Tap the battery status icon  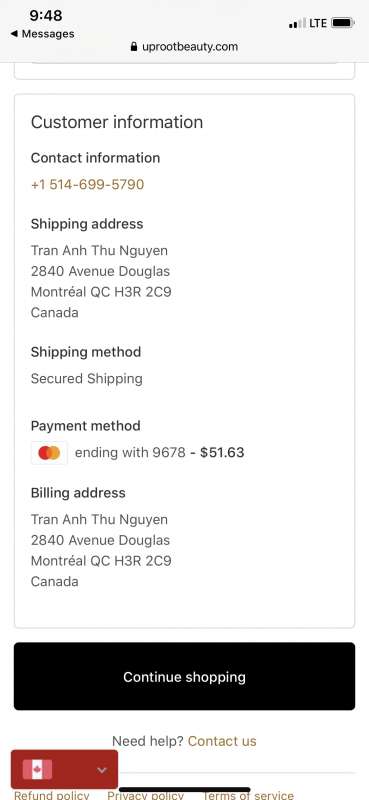(x=342, y=23)
